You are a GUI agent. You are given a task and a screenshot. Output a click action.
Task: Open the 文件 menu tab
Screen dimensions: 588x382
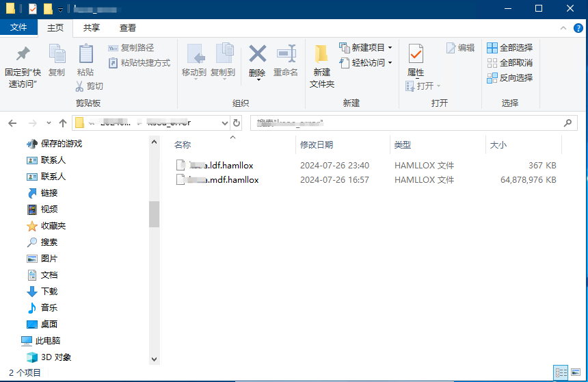point(18,27)
